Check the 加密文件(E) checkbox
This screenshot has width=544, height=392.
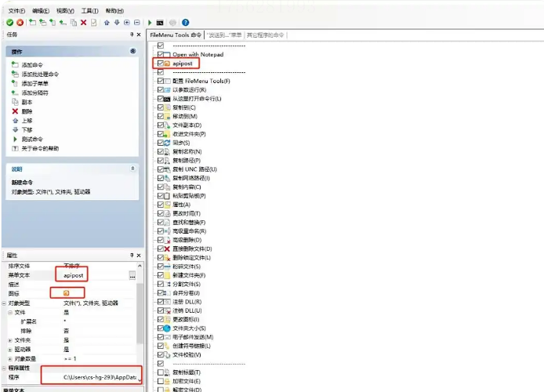160,381
